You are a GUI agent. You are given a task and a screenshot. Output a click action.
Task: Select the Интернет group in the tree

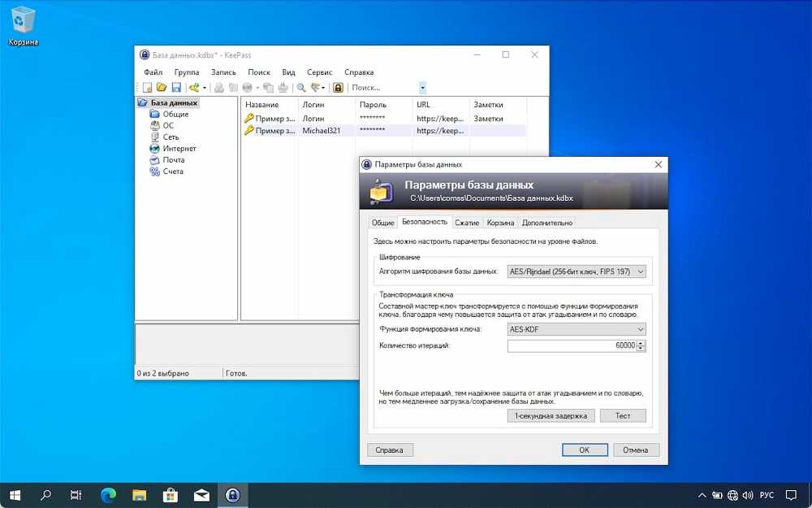pyautogui.click(x=179, y=149)
